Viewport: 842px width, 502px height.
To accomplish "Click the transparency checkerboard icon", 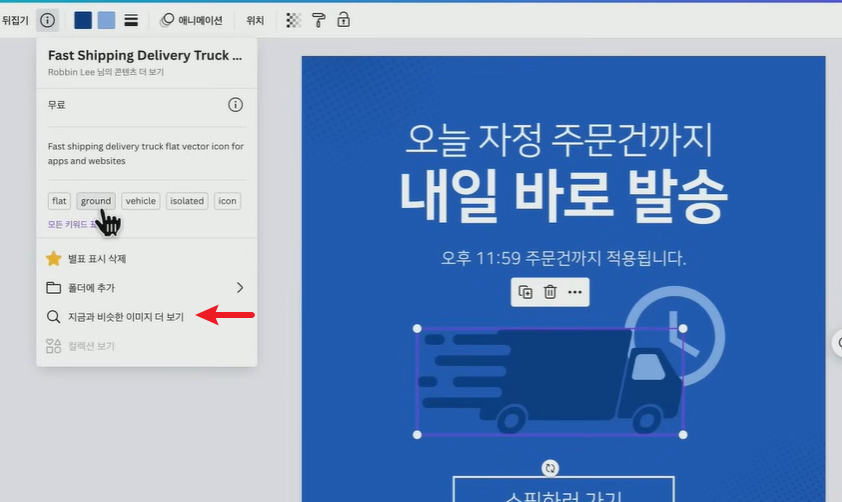I will coord(293,20).
